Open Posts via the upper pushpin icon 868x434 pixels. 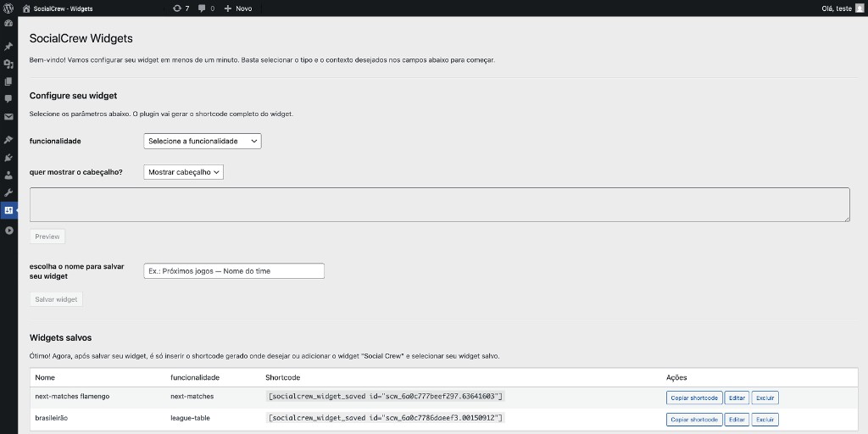(8, 47)
